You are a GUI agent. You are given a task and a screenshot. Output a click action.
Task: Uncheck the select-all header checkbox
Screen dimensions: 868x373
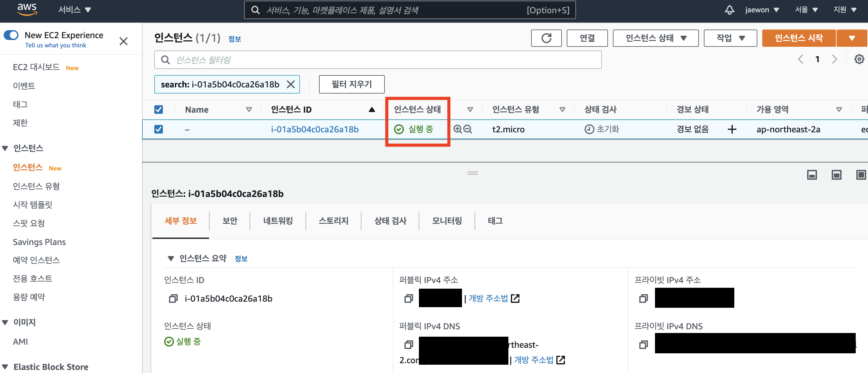158,110
